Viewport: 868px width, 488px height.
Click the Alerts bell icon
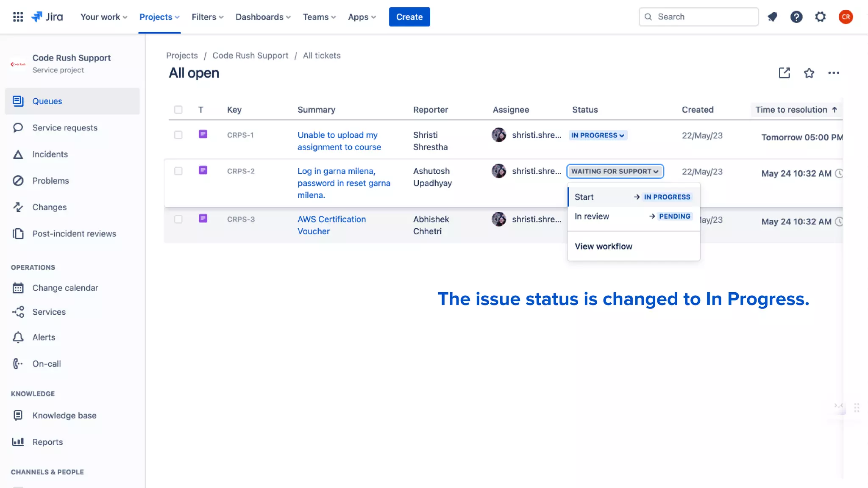tap(18, 337)
